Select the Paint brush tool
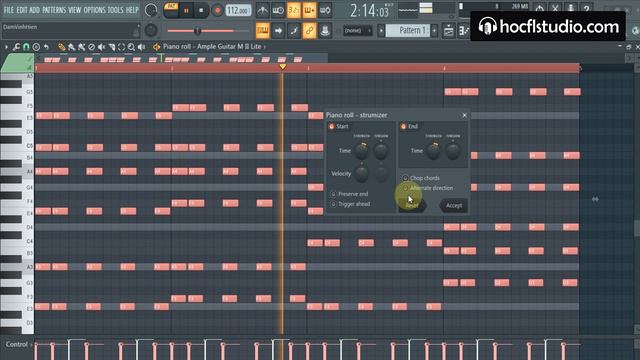 tap(71, 47)
